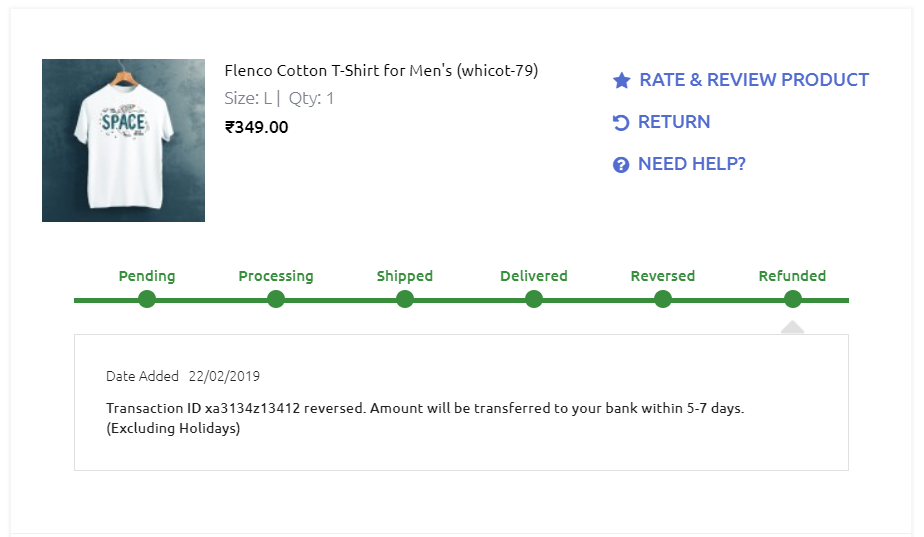Viewport: 924px width, 537px height.
Task: Click the Pending stage label
Action: tap(147, 276)
